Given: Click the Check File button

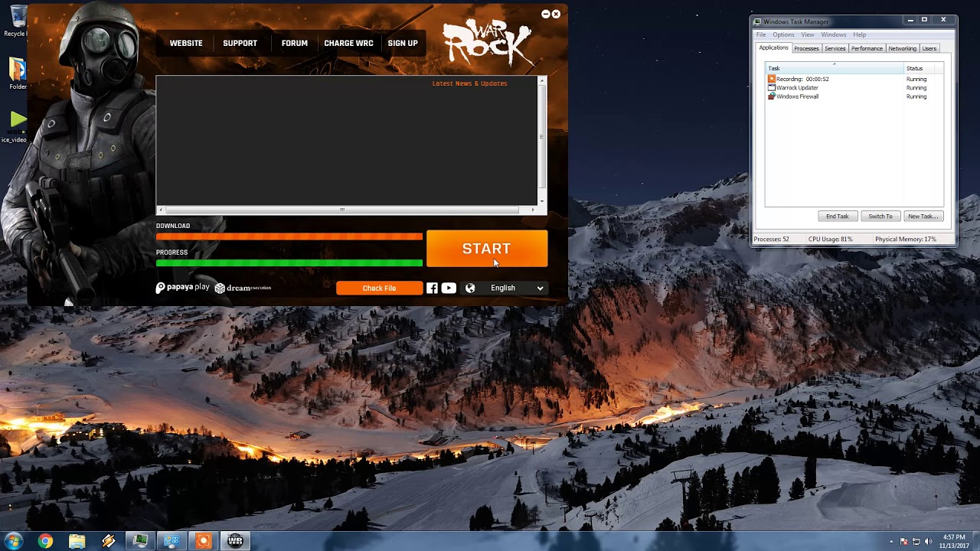Looking at the screenshot, I should pyautogui.click(x=379, y=288).
